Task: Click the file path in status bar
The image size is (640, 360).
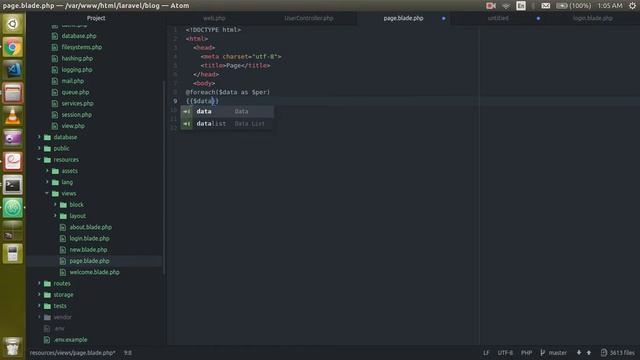Action: tap(73, 353)
